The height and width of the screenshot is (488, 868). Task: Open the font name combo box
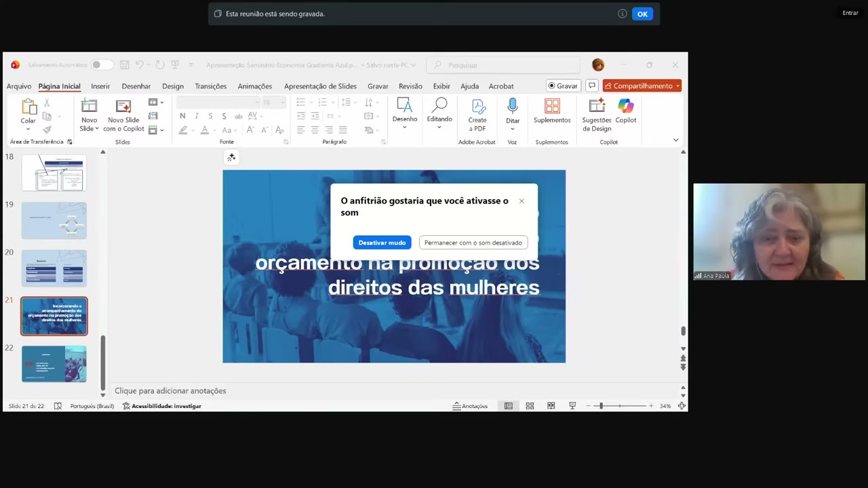coord(218,102)
